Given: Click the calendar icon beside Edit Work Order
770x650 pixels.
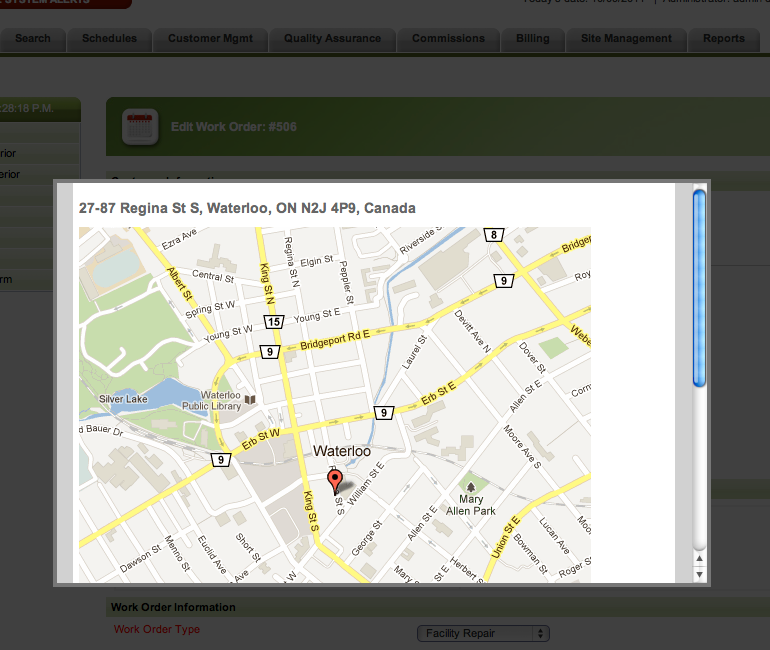Looking at the screenshot, I should [x=140, y=127].
